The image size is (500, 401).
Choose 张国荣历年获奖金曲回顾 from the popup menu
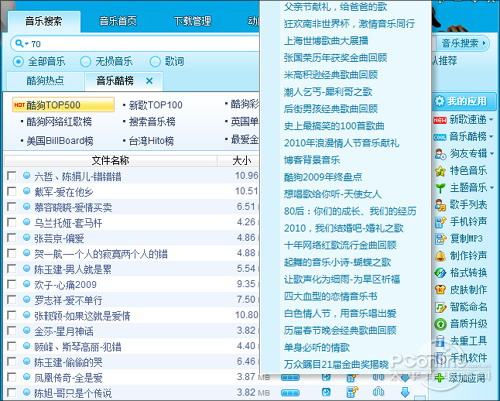[335, 58]
